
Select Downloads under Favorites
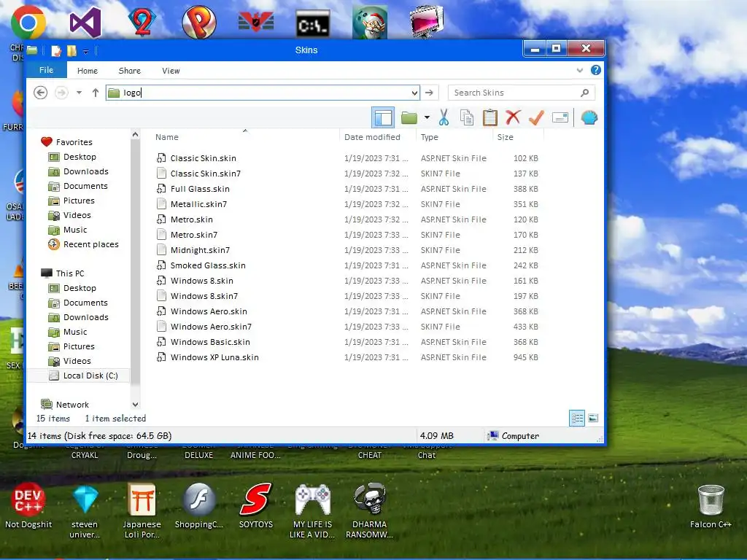coord(86,171)
